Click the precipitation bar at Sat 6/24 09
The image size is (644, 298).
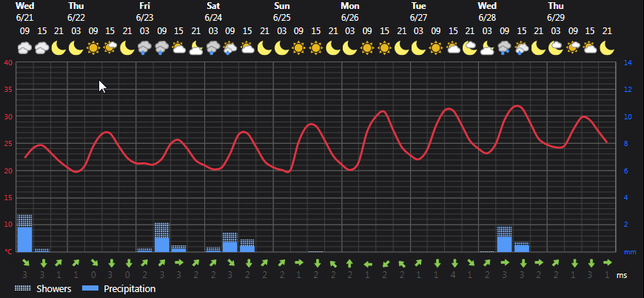tap(230, 242)
